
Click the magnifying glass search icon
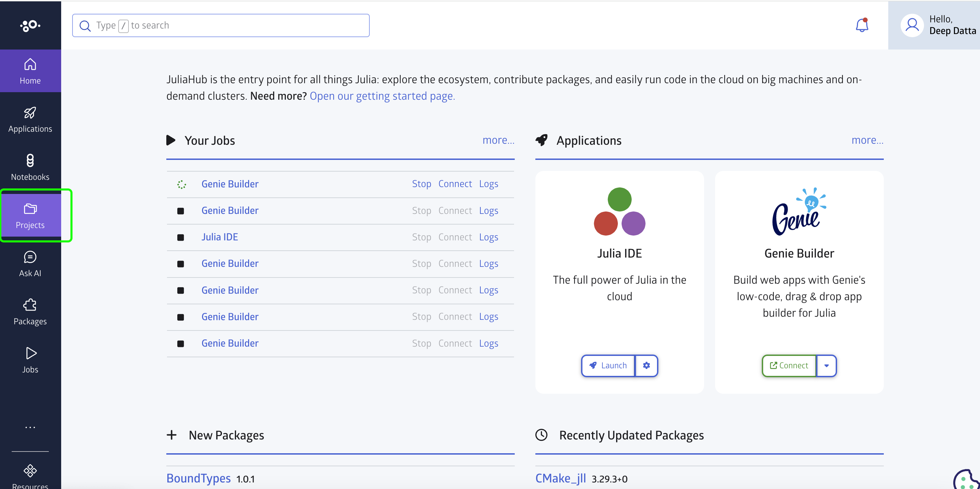click(x=85, y=25)
